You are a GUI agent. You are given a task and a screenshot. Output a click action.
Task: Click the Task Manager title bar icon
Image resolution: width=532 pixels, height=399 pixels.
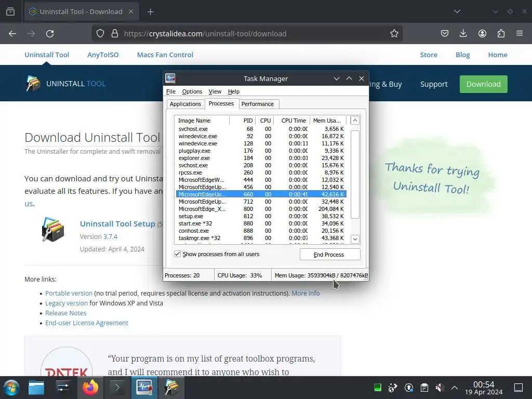coord(170,78)
